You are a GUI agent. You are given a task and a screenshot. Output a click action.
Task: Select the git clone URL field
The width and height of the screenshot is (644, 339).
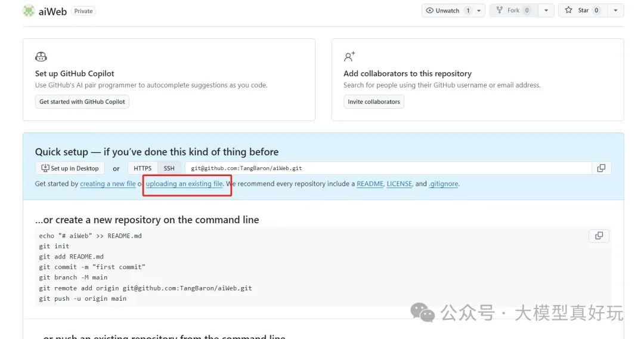388,168
